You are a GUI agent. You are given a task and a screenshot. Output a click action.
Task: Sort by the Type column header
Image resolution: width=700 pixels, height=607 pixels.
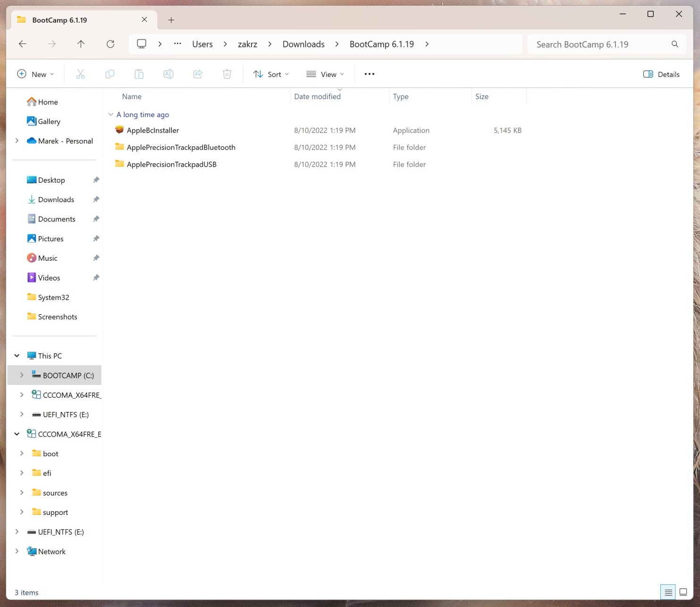coord(401,96)
